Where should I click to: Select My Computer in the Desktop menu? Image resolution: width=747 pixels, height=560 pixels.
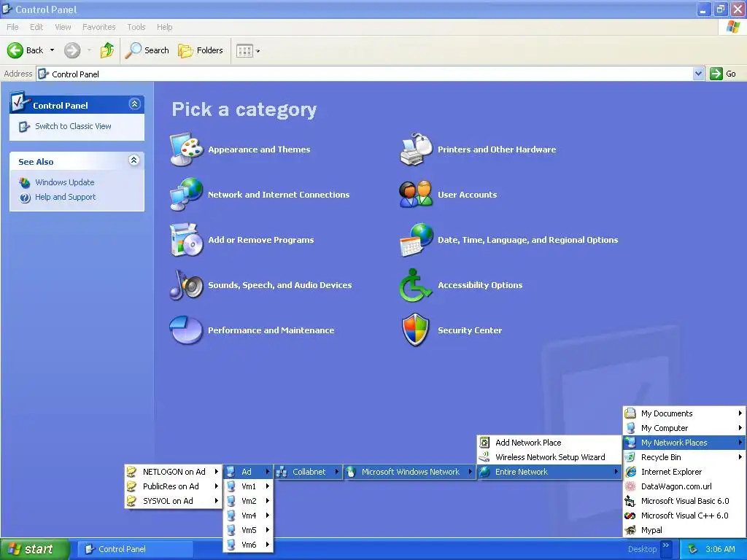[x=684, y=428]
